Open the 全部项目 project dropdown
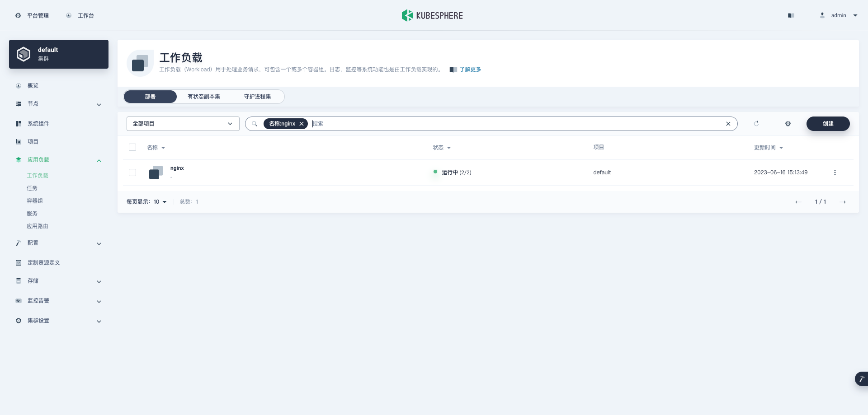 point(183,124)
